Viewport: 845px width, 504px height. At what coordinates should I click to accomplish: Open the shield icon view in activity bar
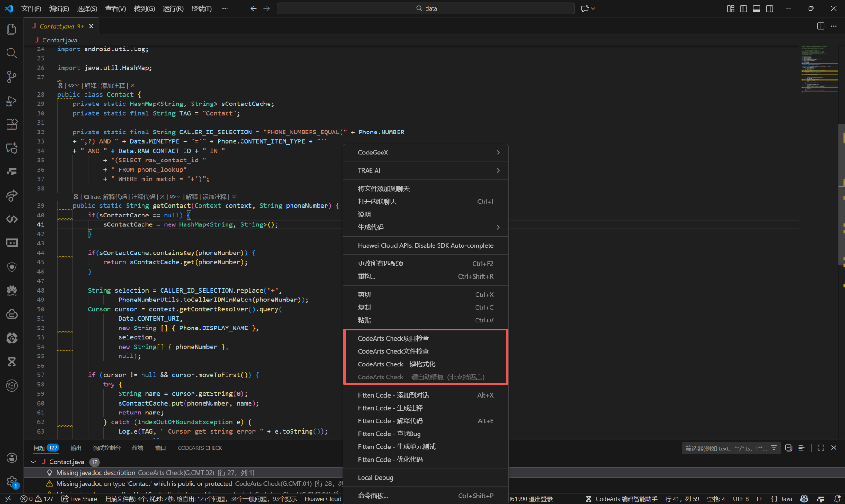[x=12, y=266]
